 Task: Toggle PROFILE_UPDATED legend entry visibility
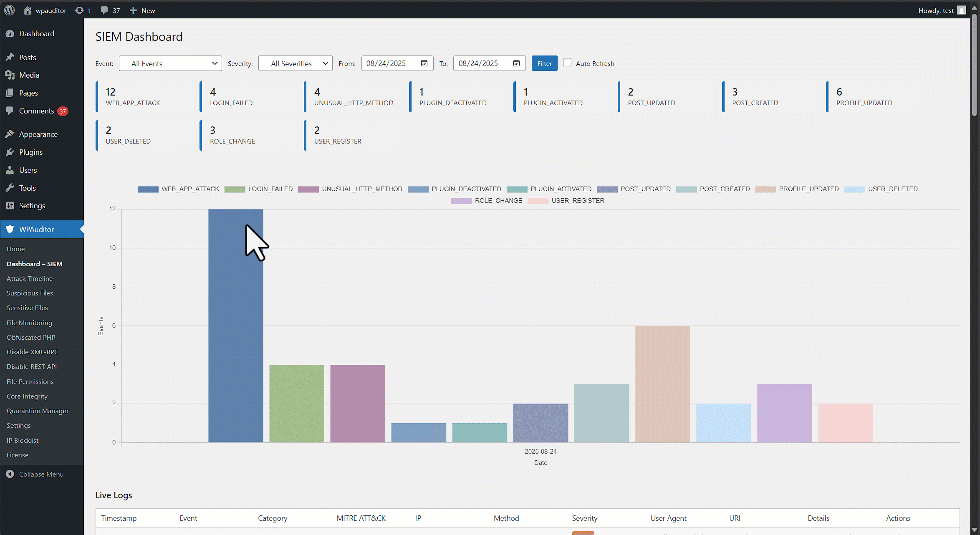797,189
